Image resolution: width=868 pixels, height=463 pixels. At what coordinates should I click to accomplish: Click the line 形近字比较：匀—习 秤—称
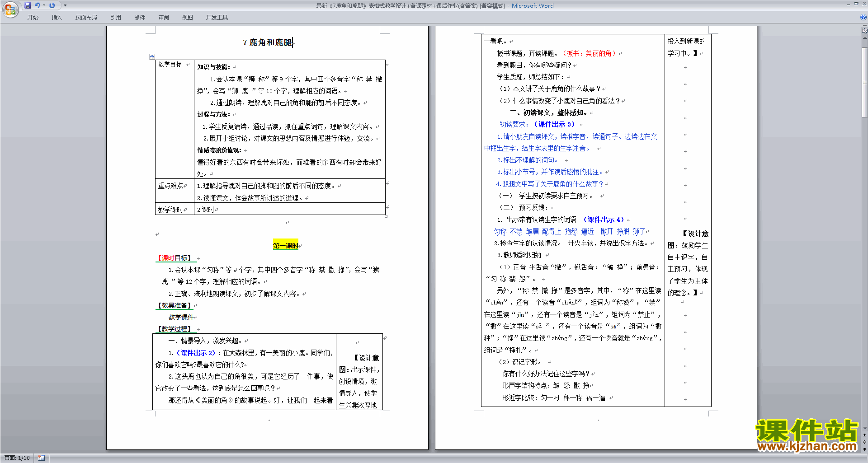pos(554,398)
